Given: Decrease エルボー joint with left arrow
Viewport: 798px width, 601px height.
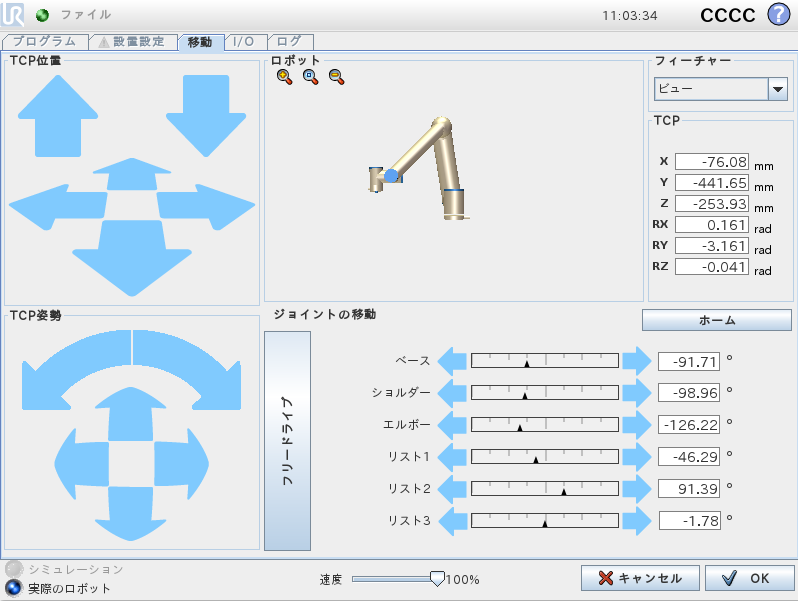Looking at the screenshot, I should pyautogui.click(x=452, y=425).
